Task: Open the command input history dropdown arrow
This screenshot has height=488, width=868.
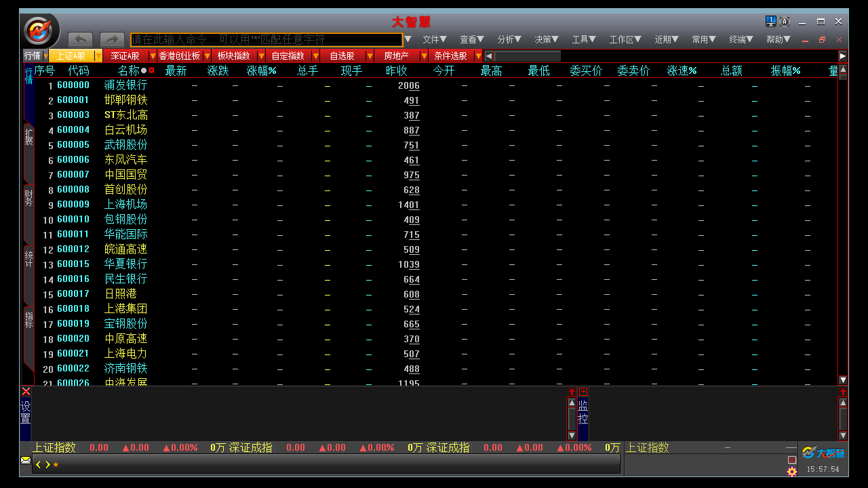Action: click(408, 39)
